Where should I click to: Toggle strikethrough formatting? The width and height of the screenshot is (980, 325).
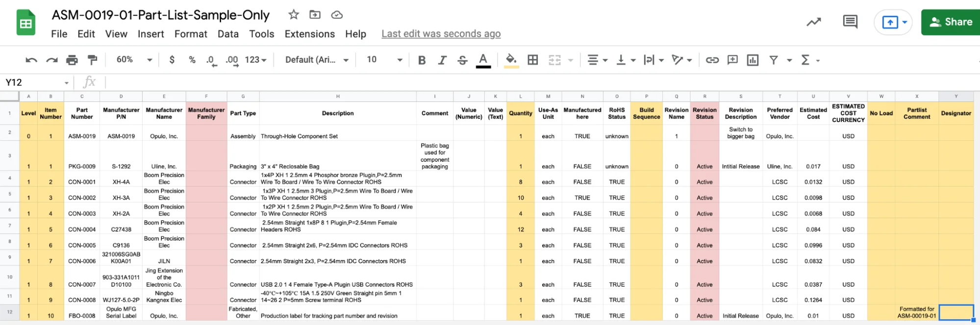click(462, 60)
